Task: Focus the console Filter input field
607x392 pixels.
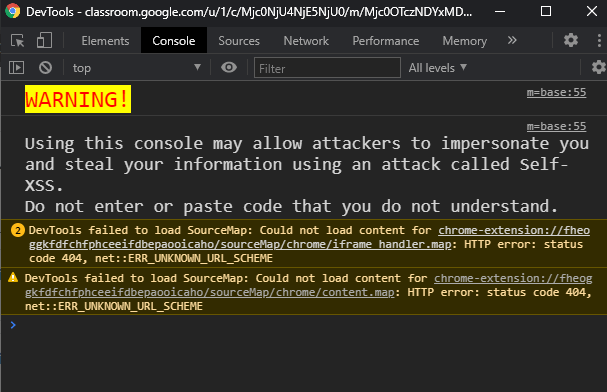Action: (x=327, y=68)
